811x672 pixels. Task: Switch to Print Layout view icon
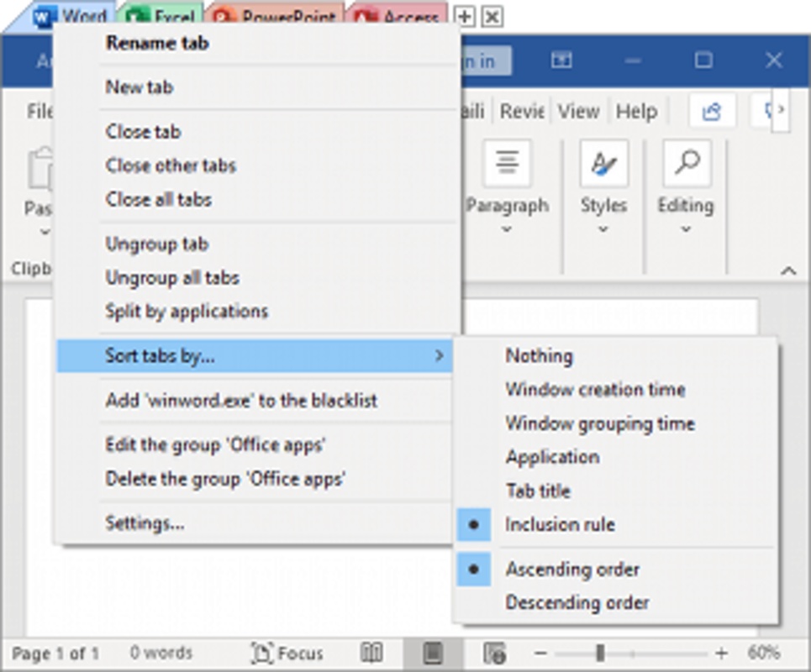coord(433,654)
